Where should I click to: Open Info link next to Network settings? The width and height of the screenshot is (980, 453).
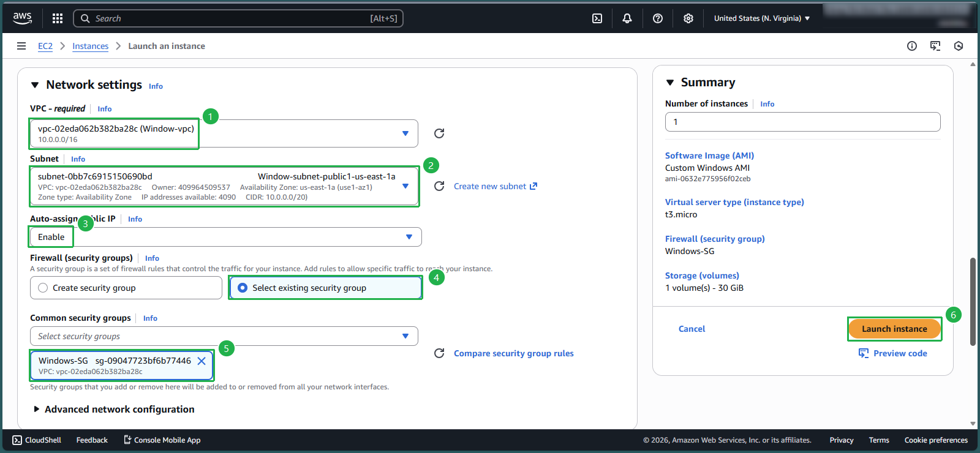pyautogui.click(x=156, y=86)
